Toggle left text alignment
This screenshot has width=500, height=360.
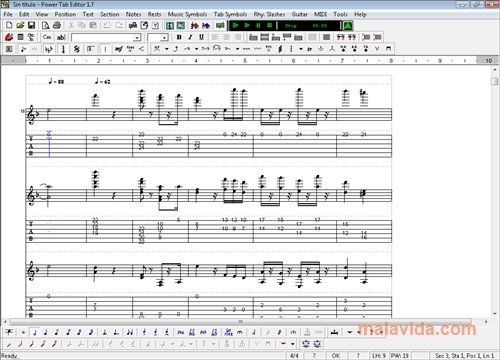coord(215,37)
